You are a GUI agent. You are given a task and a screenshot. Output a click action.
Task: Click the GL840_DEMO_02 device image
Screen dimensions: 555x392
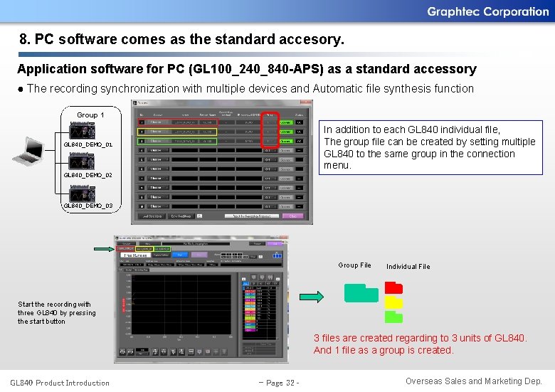click(82, 161)
